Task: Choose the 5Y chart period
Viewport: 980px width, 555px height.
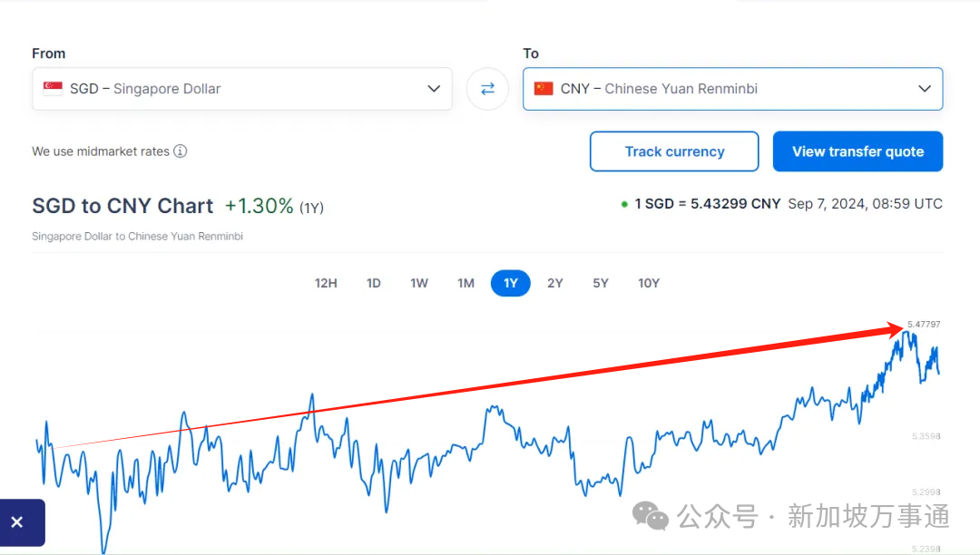Action: click(x=601, y=283)
